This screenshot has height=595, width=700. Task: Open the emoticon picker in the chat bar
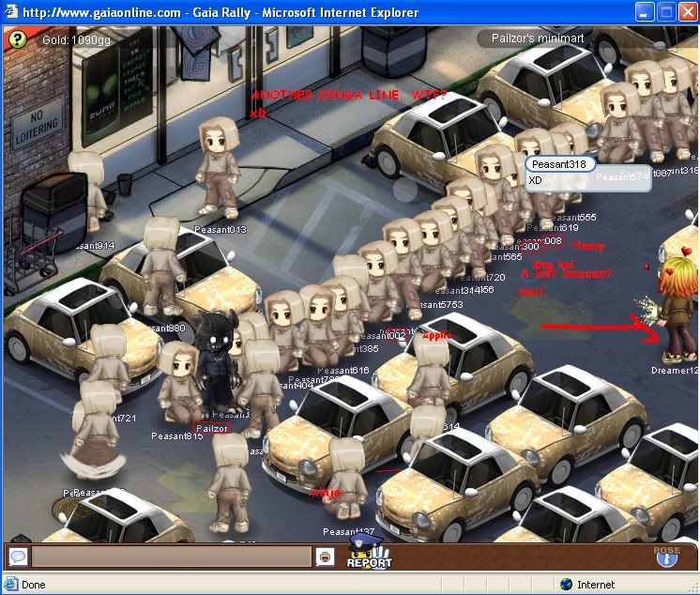[x=325, y=557]
